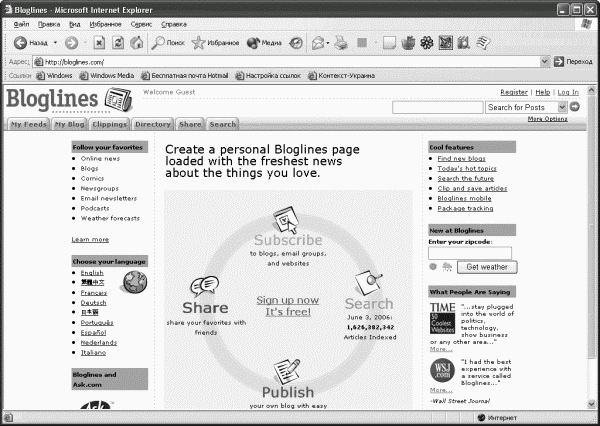The image size is (600, 426).
Task: Click the Home icon in toolbar
Action: [x=137, y=42]
